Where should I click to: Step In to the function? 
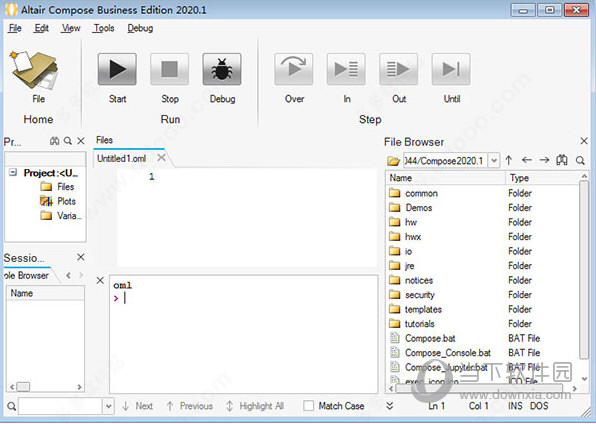click(346, 69)
